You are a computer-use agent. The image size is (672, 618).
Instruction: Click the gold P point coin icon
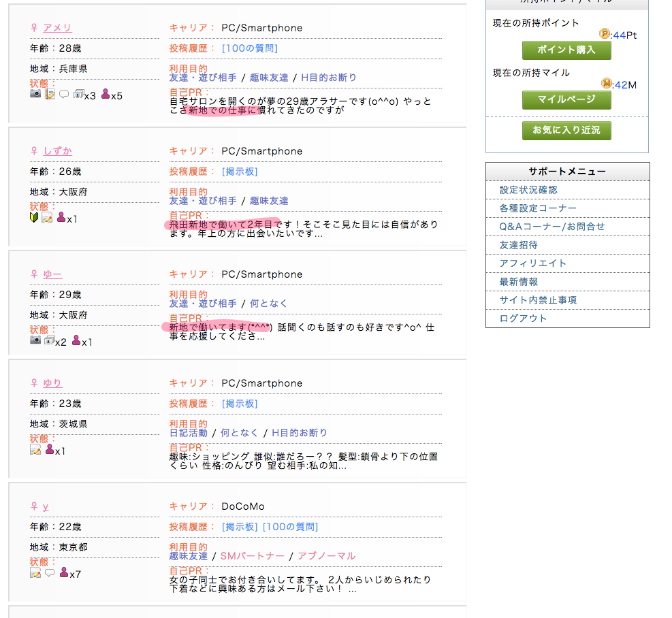(605, 33)
